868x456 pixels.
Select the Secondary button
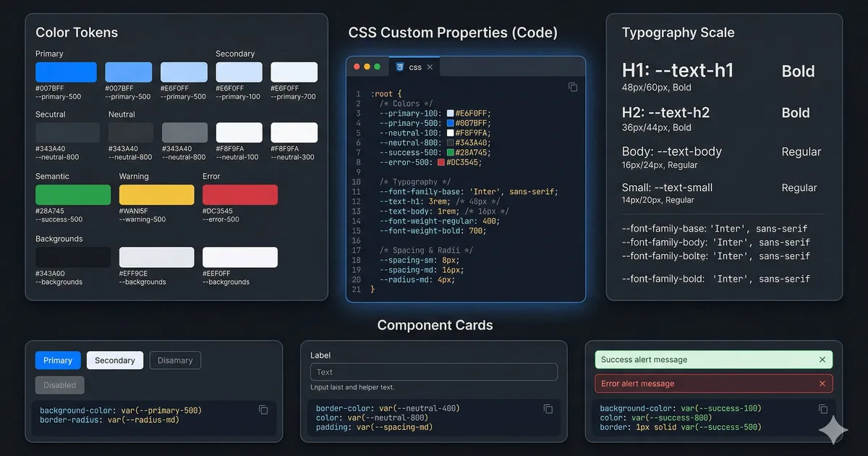(114, 360)
